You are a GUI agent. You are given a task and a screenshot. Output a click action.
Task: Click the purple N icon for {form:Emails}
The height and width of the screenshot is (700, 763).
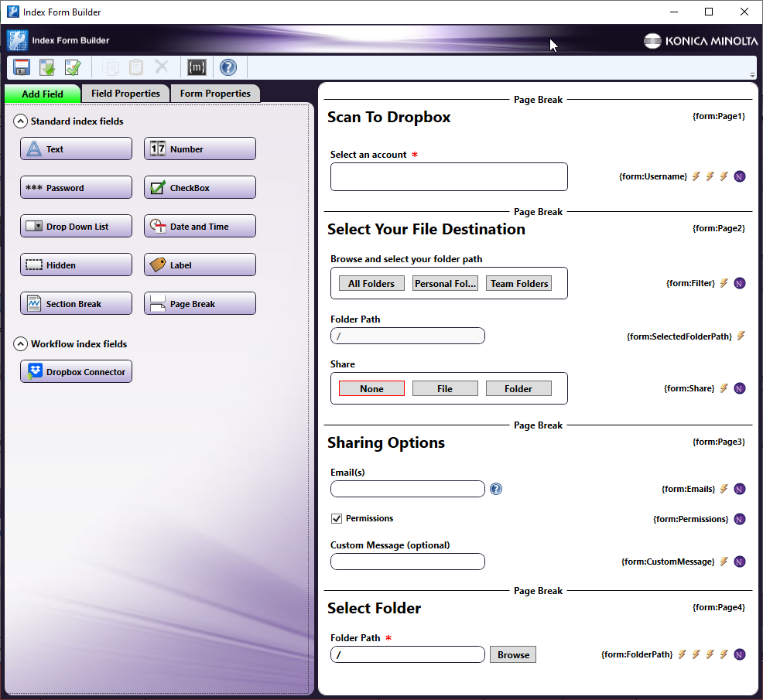click(740, 489)
